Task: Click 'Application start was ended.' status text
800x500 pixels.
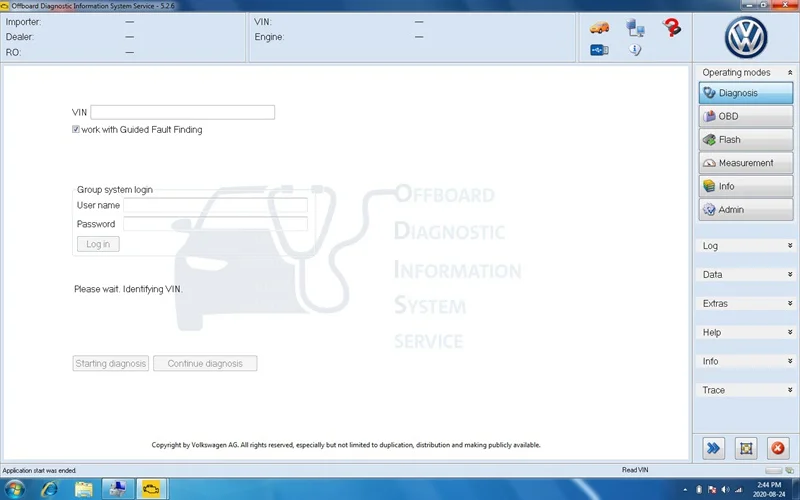Action: coord(39,470)
